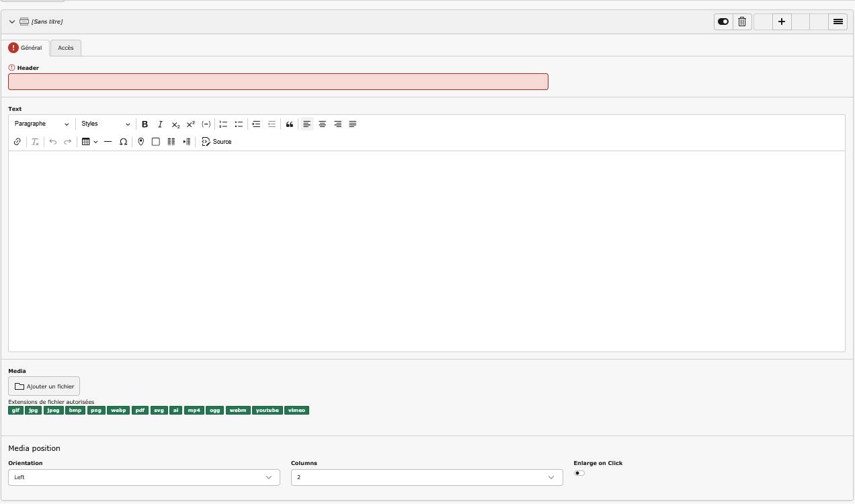Toggle visibility of the content element
855x504 pixels.
[723, 22]
